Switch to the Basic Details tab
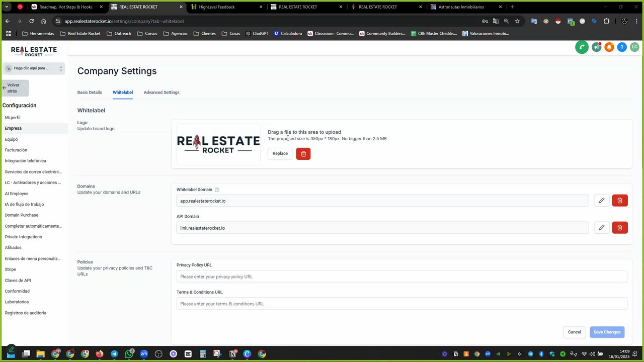This screenshot has width=644, height=362. [90, 93]
